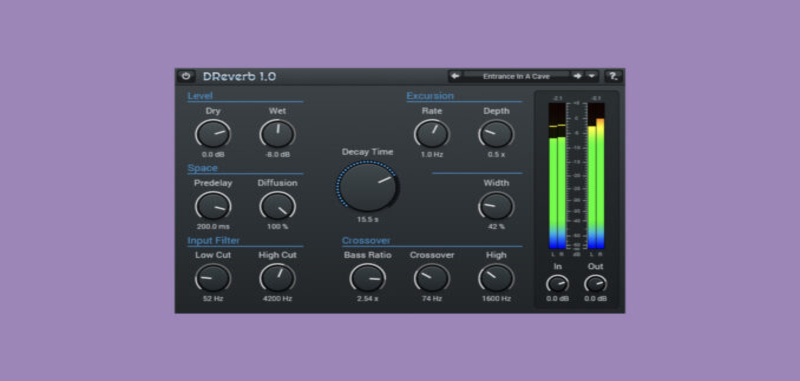Open the help question mark button
The image size is (800, 381).
[x=613, y=77]
